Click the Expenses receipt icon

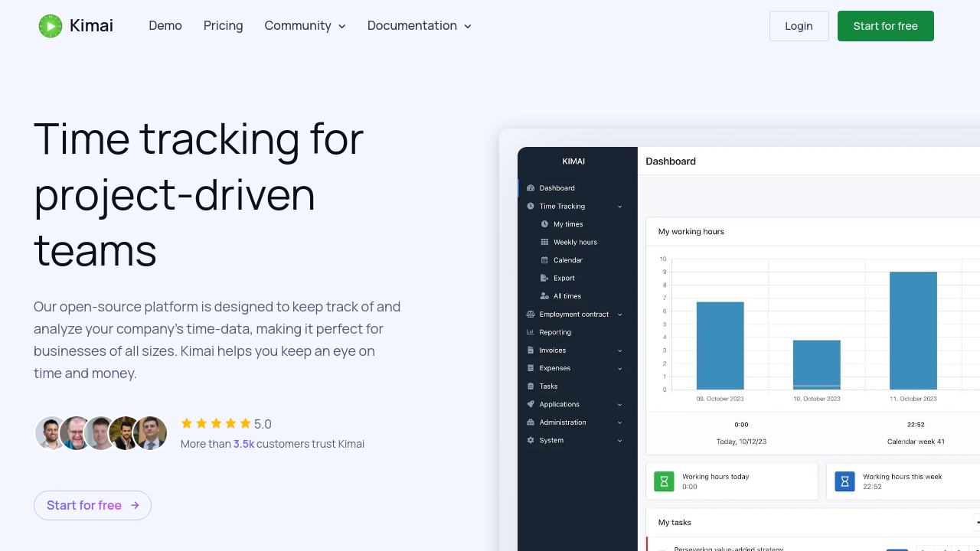(x=531, y=368)
